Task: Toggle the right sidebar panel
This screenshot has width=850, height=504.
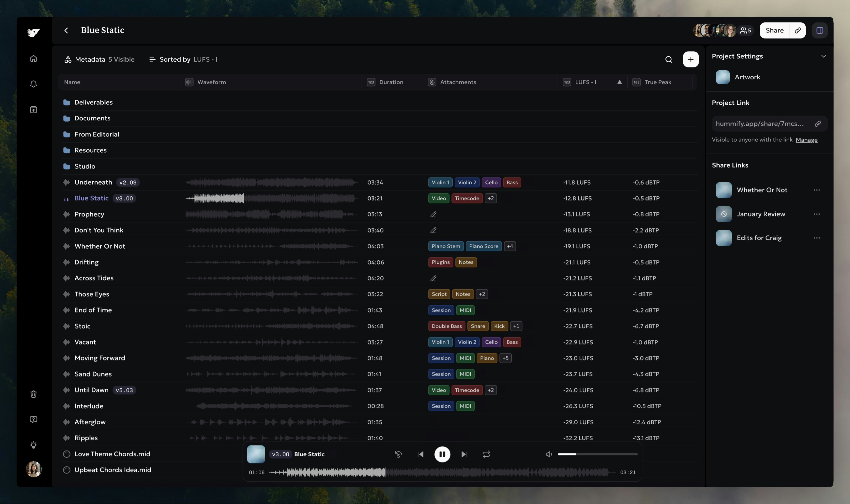Action: point(819,31)
